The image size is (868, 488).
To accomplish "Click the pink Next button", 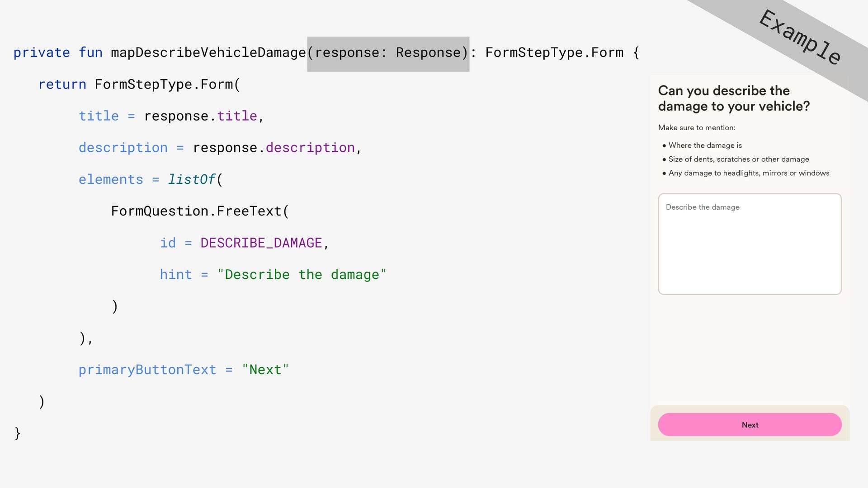I will pos(750,424).
